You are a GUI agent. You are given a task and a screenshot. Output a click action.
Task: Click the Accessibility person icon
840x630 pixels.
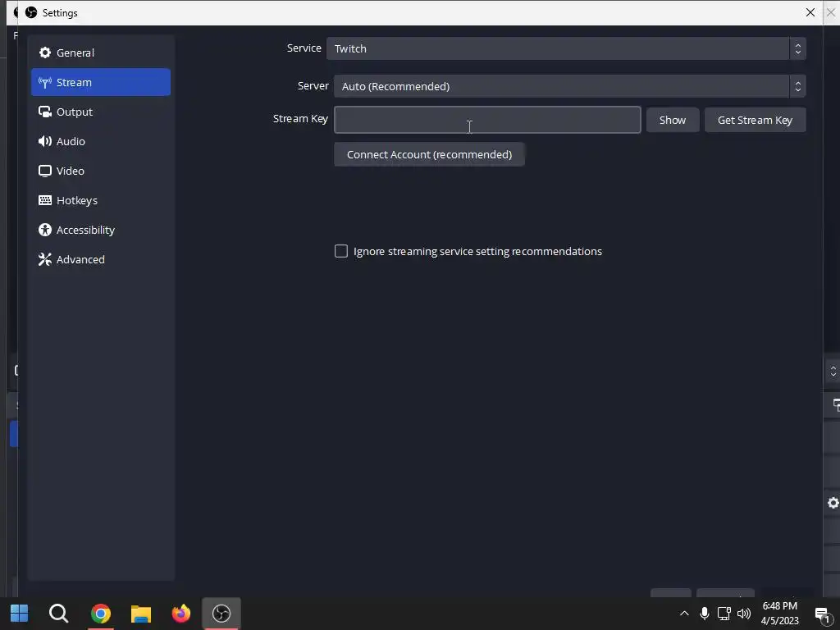click(45, 230)
